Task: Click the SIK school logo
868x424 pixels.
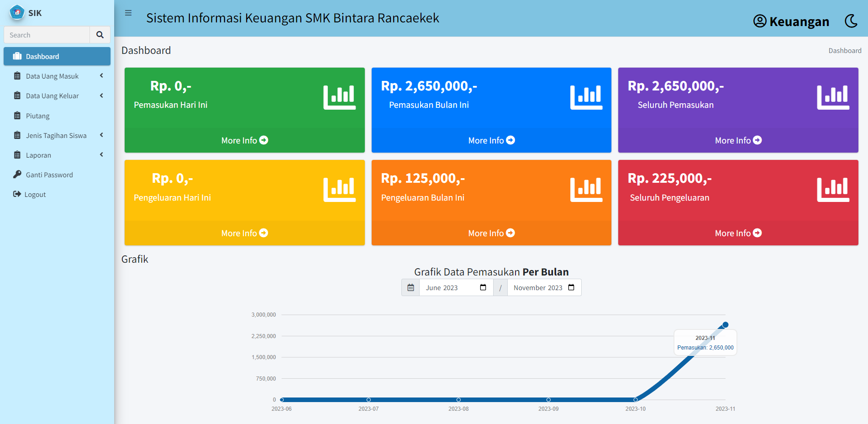Action: (17, 12)
